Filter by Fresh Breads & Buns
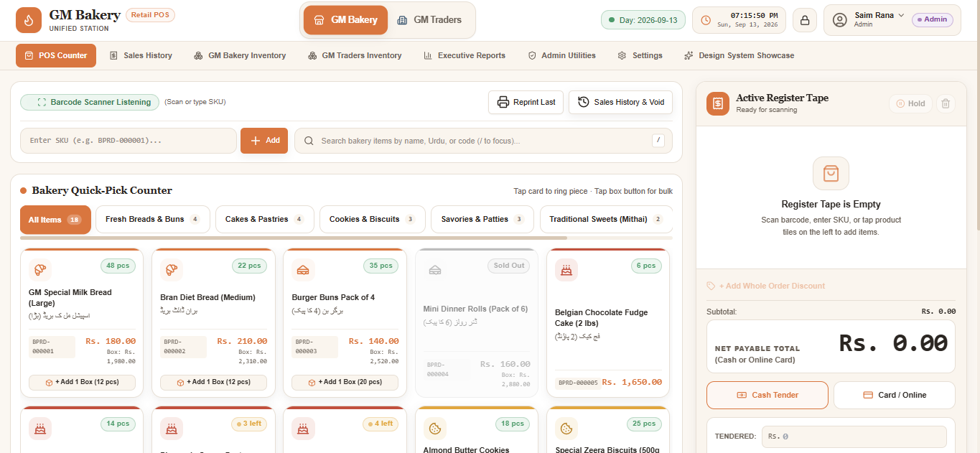980x453 pixels. tap(153, 220)
